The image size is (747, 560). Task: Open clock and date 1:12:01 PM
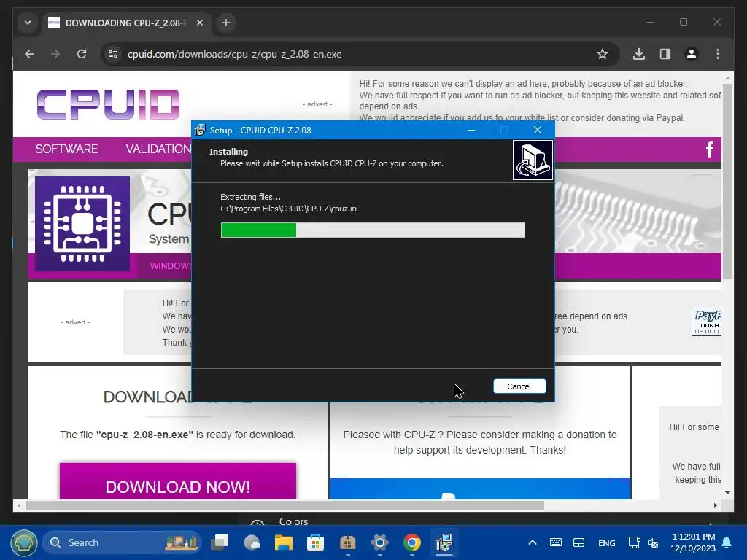[x=693, y=542]
